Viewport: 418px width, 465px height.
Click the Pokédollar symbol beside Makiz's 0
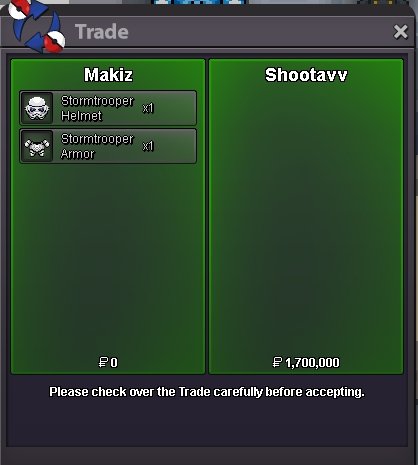pos(103,362)
